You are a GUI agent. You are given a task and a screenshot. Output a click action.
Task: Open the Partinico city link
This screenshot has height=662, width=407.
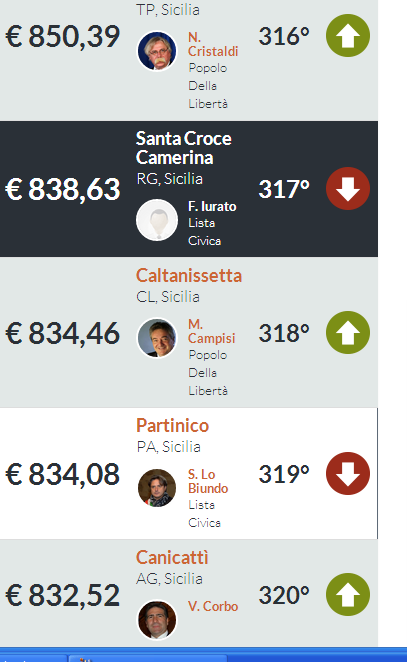click(x=172, y=426)
